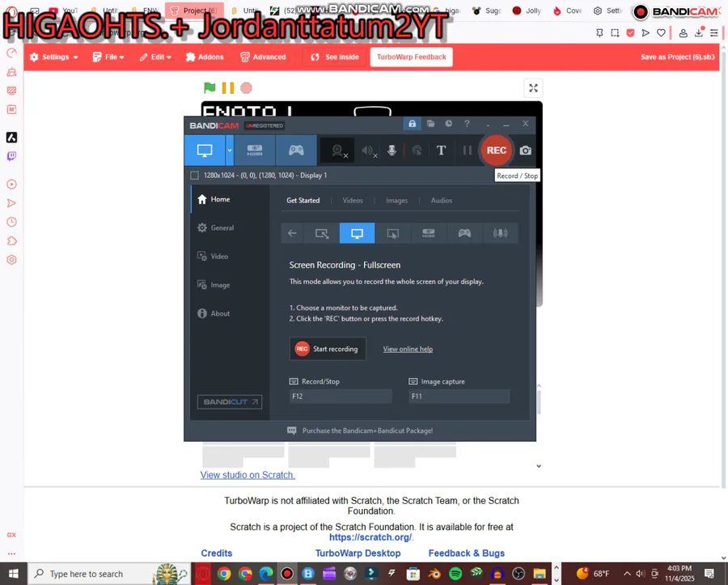Toggle the webcam overlay

pyautogui.click(x=338, y=150)
